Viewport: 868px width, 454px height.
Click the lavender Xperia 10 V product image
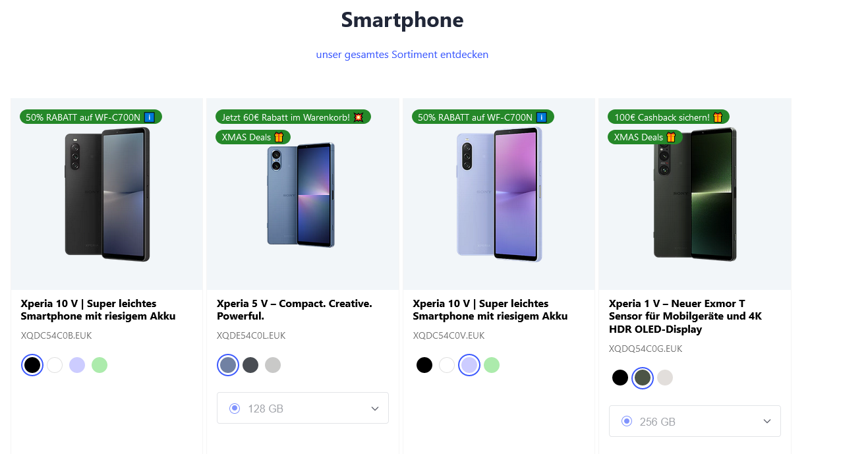498,194
